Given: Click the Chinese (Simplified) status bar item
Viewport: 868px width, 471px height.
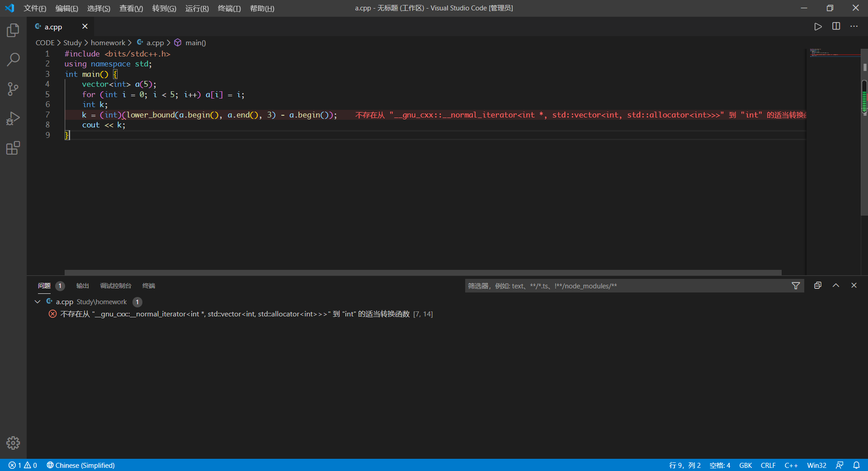Looking at the screenshot, I should click(x=80, y=465).
